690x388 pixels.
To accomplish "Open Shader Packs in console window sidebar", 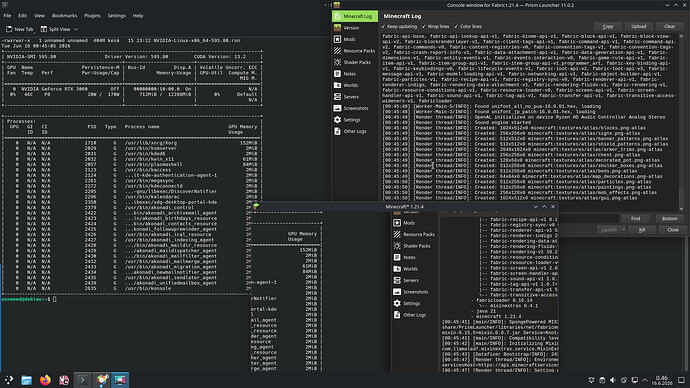I will [x=355, y=62].
